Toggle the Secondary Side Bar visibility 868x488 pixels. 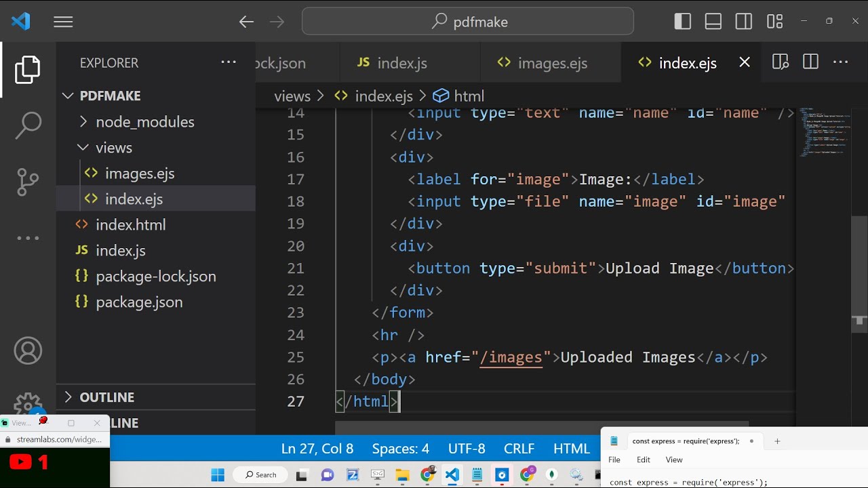click(x=744, y=22)
